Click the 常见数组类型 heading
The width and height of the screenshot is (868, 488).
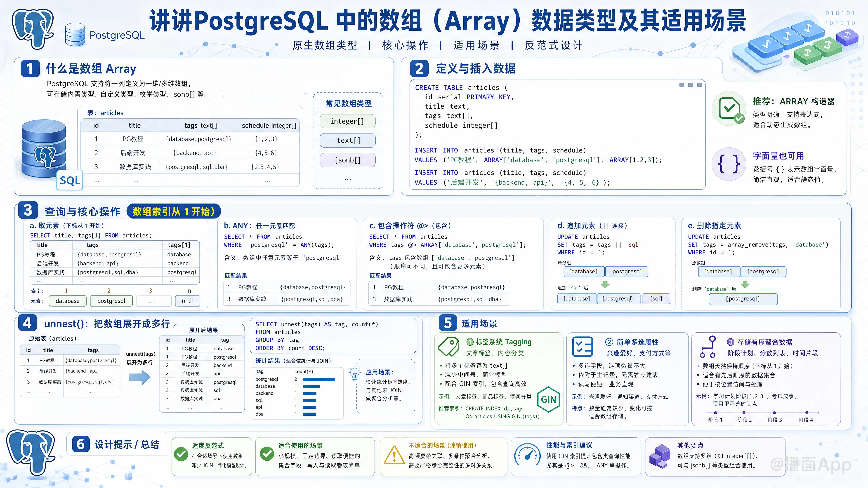[x=348, y=103]
